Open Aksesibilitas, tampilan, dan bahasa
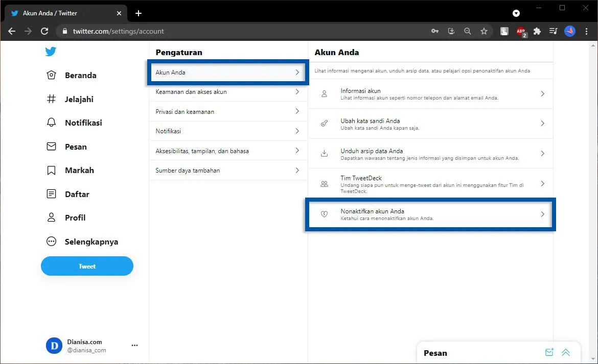The height and width of the screenshot is (364, 598). click(227, 151)
